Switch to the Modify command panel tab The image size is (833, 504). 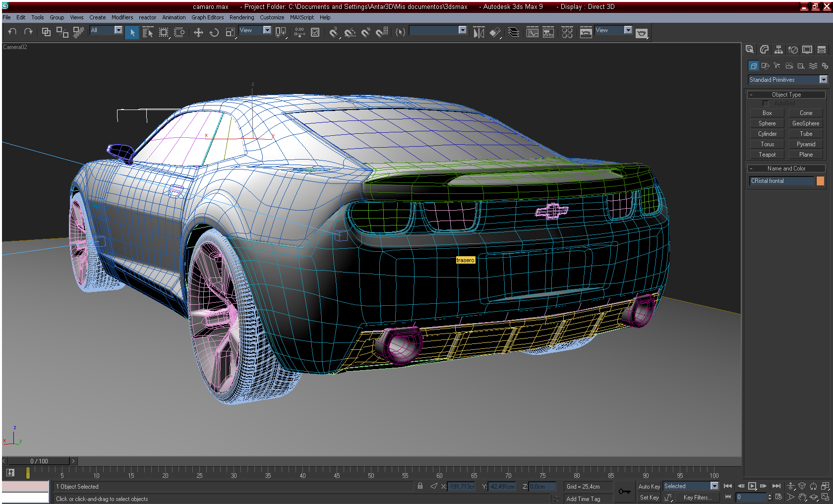click(x=764, y=50)
